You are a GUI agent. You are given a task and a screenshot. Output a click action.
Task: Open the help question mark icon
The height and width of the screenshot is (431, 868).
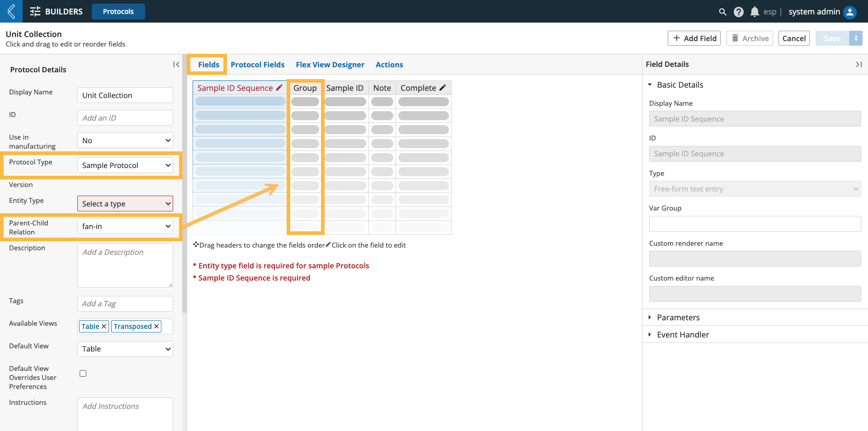click(x=738, y=12)
